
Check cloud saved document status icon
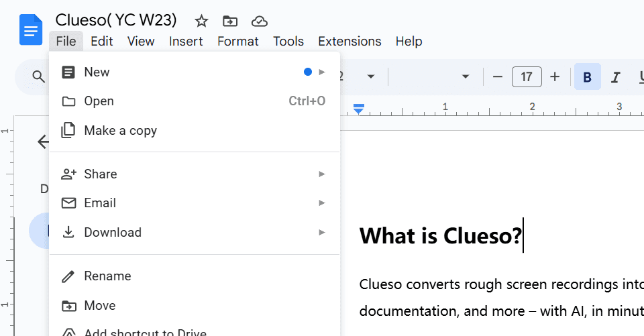(259, 21)
